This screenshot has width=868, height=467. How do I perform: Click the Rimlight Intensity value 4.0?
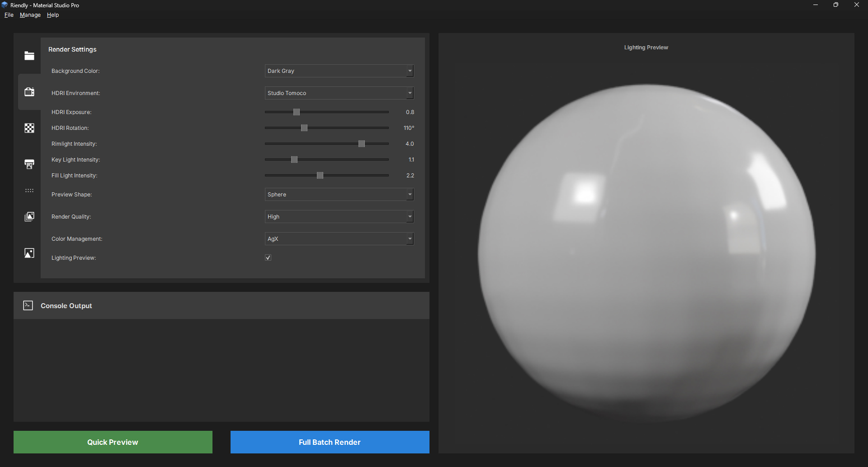pos(410,143)
